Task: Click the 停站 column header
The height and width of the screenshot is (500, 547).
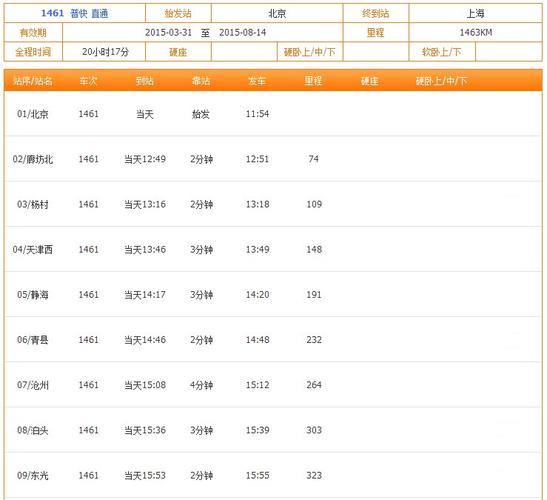Action: click(x=201, y=81)
